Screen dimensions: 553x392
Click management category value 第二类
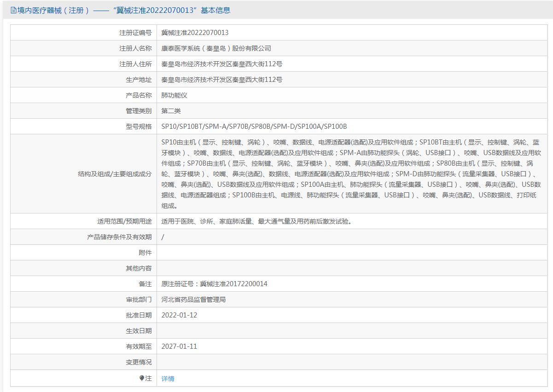pos(171,111)
